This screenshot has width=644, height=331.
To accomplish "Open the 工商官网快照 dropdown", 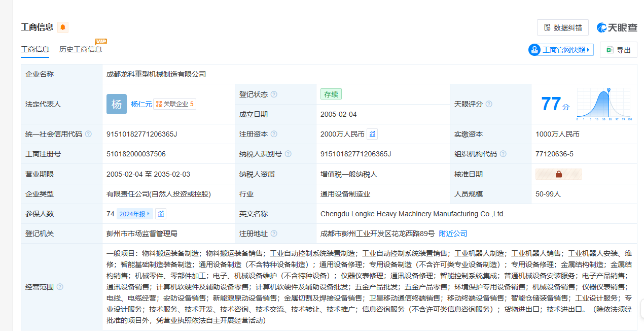I will coord(561,50).
